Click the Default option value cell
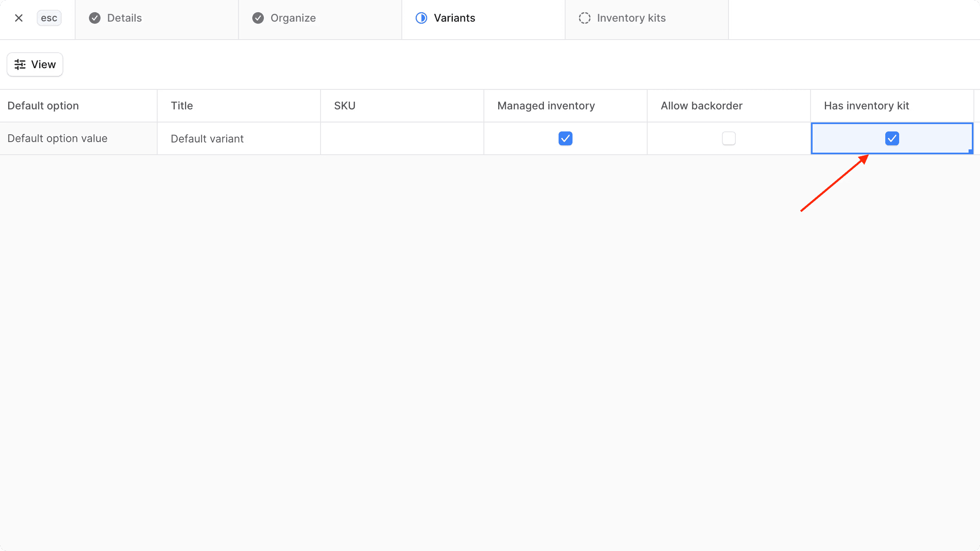Viewport: 980px width, 551px height. coord(78,138)
